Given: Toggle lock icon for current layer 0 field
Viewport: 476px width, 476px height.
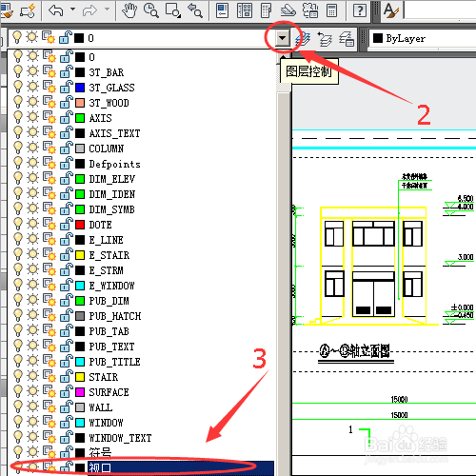Looking at the screenshot, I should (x=66, y=38).
